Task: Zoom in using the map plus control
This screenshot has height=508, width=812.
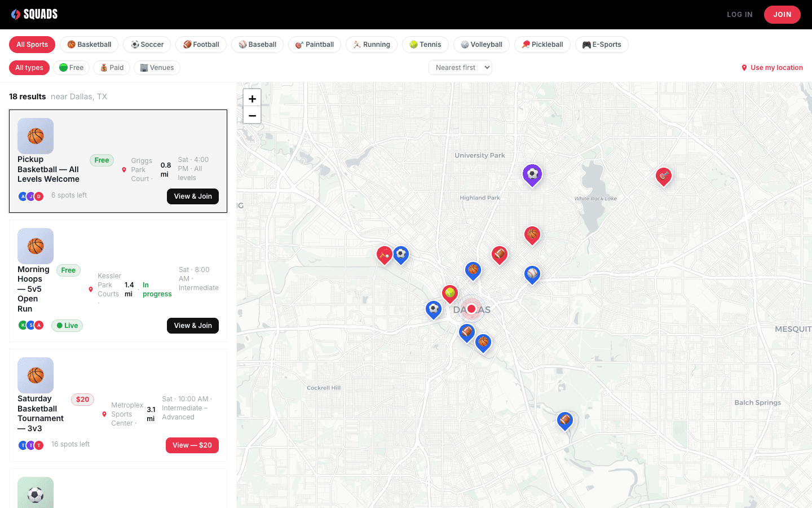Action: (252, 98)
